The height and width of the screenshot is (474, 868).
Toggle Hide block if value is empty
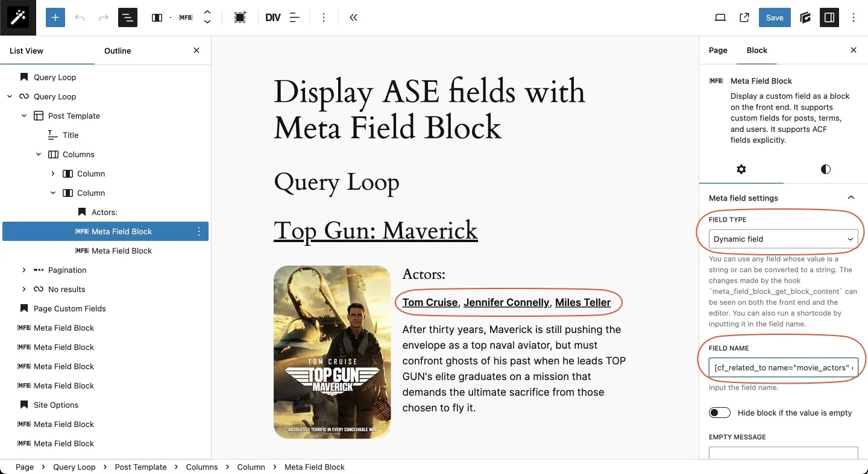point(720,413)
